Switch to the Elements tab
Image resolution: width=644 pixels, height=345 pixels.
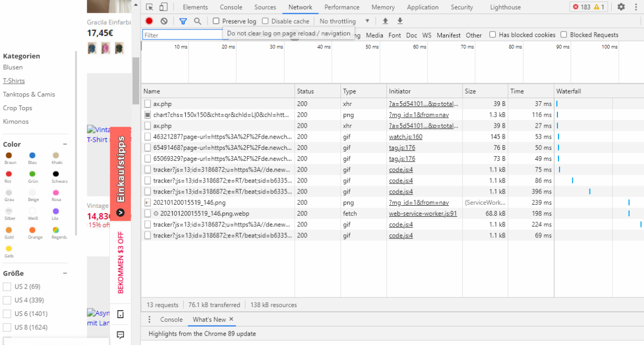(x=195, y=7)
